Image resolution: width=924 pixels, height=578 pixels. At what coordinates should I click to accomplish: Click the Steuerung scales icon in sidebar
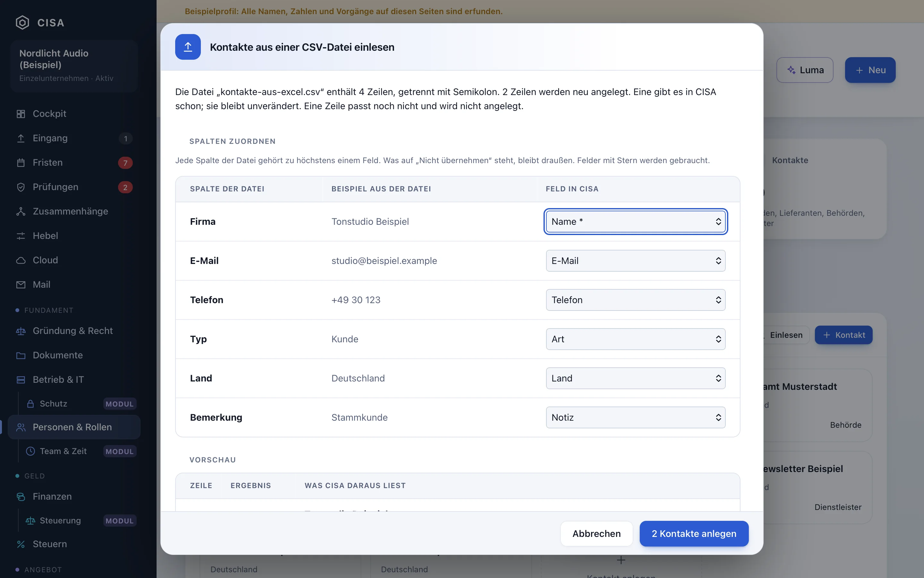tap(30, 521)
